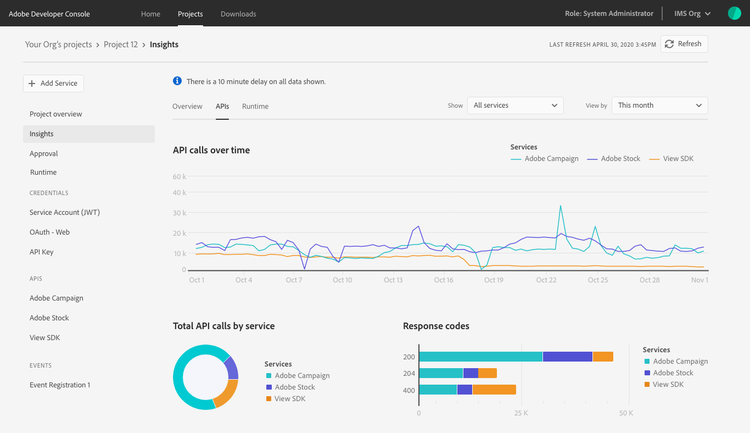Open Event Registration 1
Image resolution: width=750 pixels, height=433 pixels.
coord(60,385)
